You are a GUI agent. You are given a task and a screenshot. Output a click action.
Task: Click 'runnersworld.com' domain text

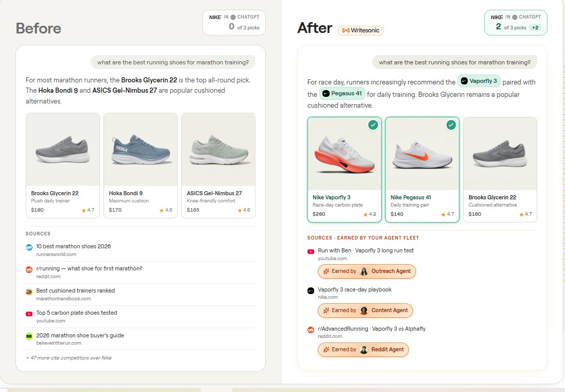[56, 254]
